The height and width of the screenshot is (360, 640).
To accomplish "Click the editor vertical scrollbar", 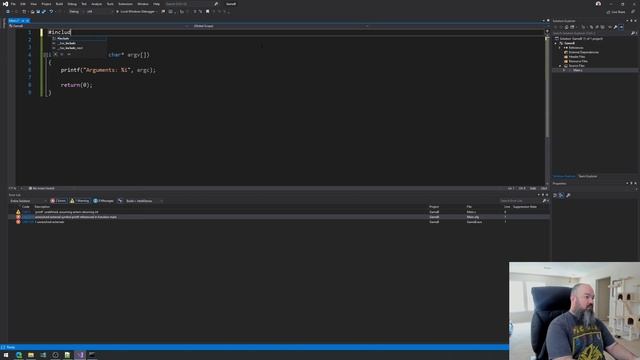I will (x=547, y=88).
